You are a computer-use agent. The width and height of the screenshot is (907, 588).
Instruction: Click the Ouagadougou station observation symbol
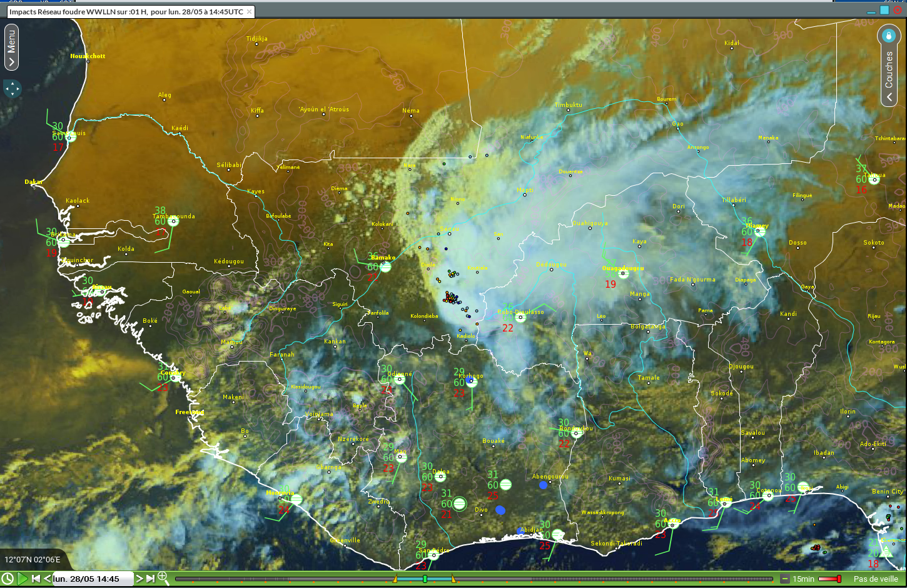point(623,273)
